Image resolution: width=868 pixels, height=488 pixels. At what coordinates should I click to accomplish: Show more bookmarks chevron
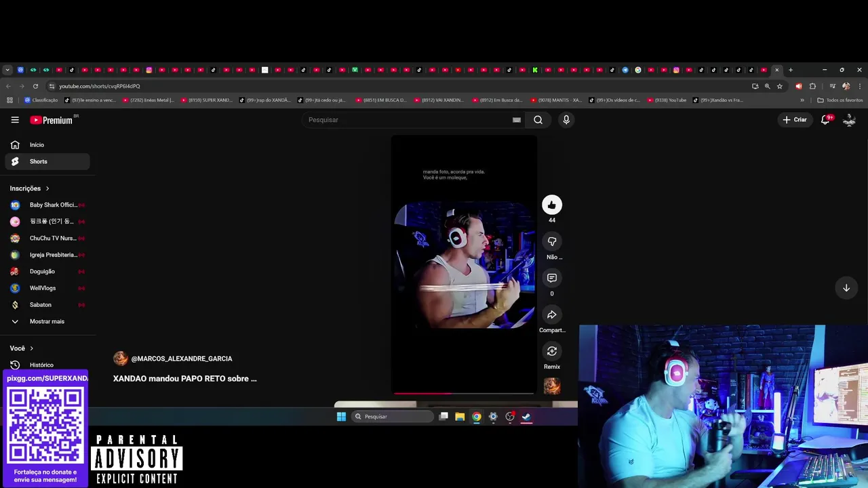[x=802, y=100]
